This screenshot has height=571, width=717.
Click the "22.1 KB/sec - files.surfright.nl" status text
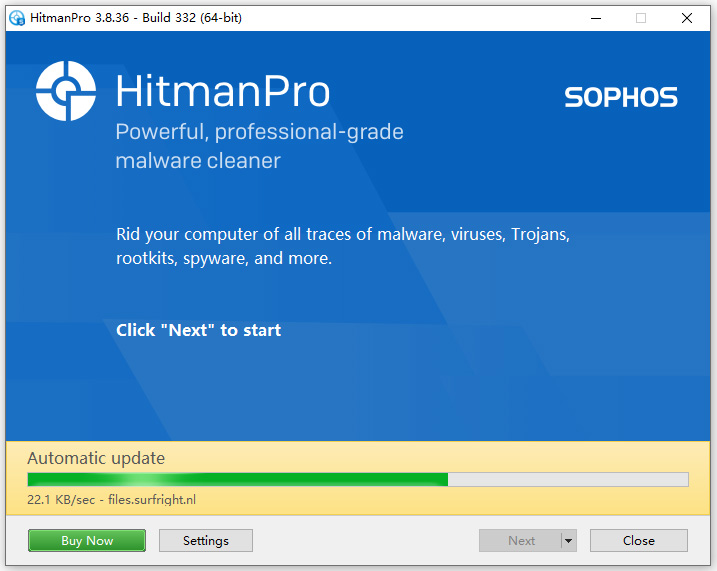coord(112,500)
